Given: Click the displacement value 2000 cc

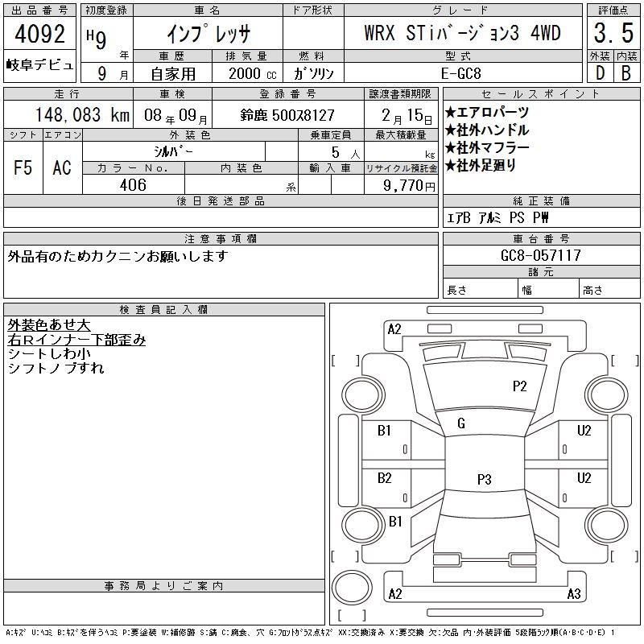Looking at the screenshot, I should click(x=252, y=73).
